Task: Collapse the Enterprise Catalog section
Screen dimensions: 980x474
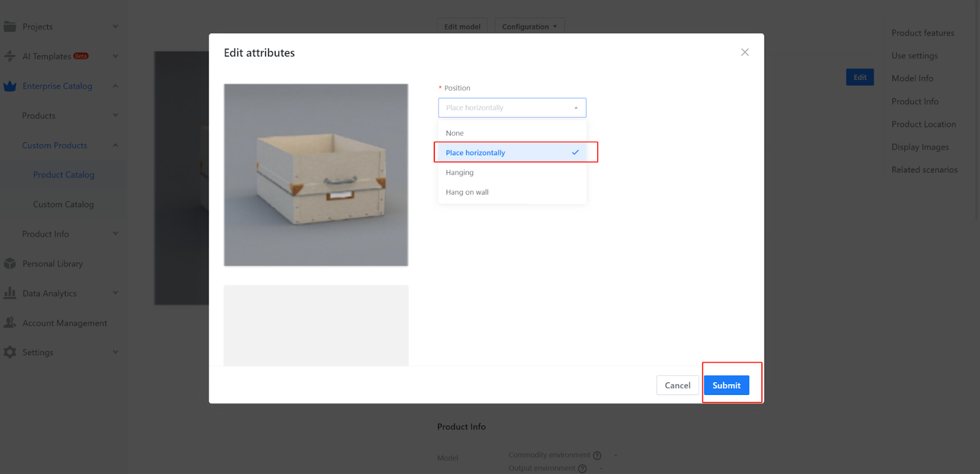Action: (x=115, y=86)
